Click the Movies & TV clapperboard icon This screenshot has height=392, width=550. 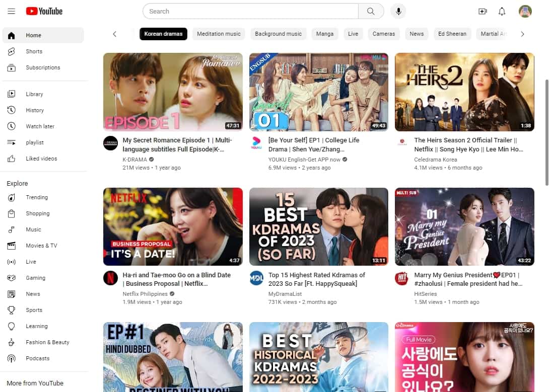11,246
